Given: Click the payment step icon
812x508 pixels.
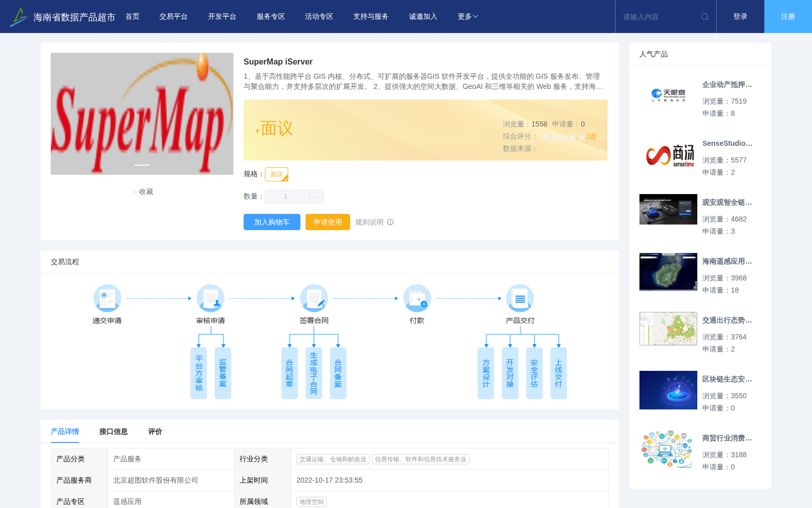Looking at the screenshot, I should click(417, 298).
